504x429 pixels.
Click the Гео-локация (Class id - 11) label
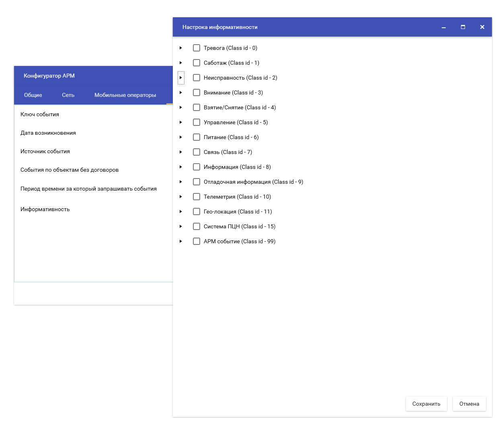click(238, 211)
